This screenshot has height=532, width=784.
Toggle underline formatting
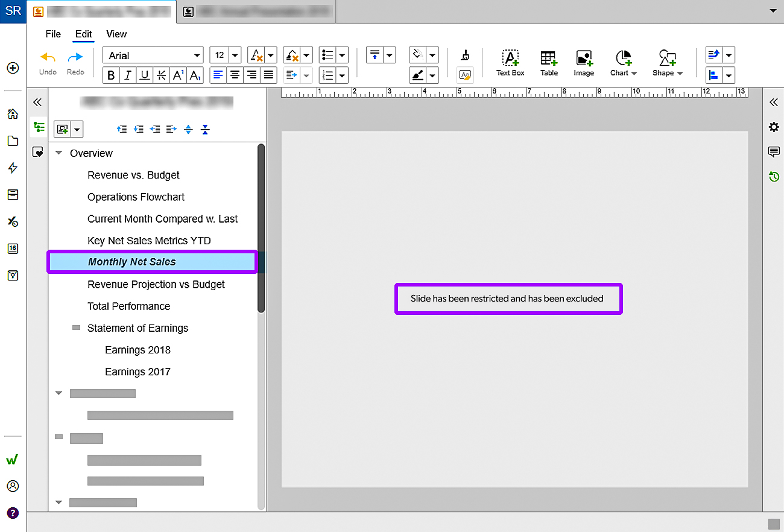pos(145,75)
